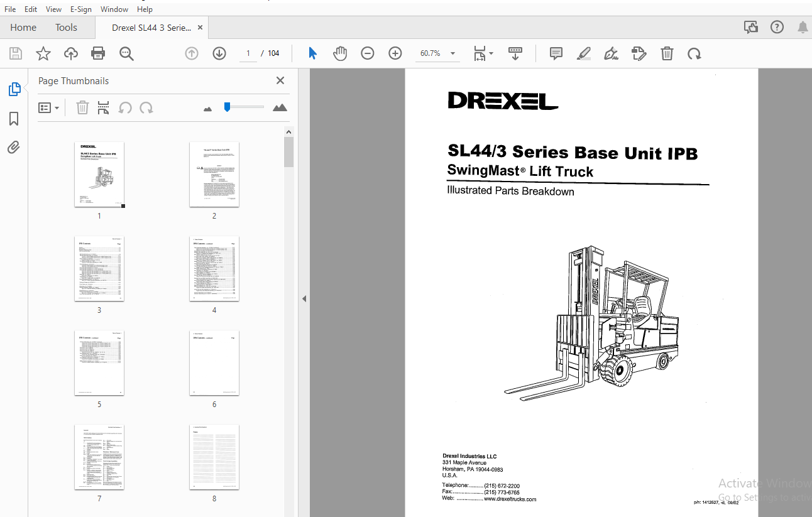Click the Read mode keyboard icon
Screen dimensions: 812x517
click(x=515, y=53)
